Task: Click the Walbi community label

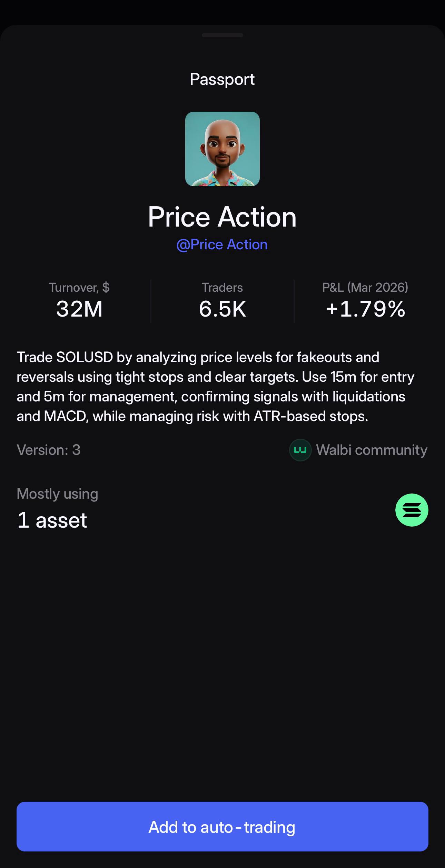Action: click(x=372, y=450)
